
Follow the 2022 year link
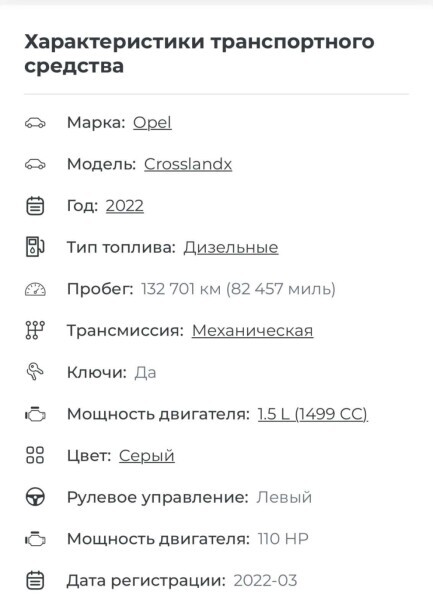(125, 206)
